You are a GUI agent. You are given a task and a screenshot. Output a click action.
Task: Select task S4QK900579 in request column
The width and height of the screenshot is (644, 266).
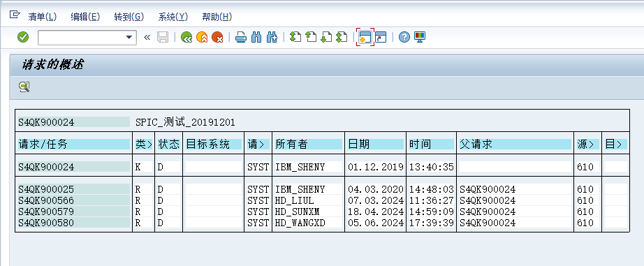point(74,212)
